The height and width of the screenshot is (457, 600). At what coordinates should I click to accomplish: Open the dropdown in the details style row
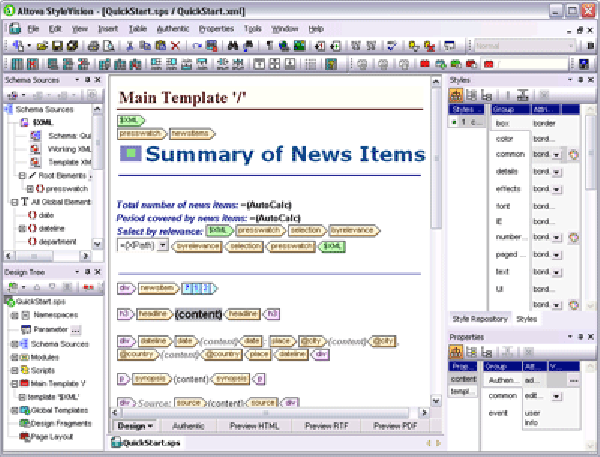[x=556, y=172]
